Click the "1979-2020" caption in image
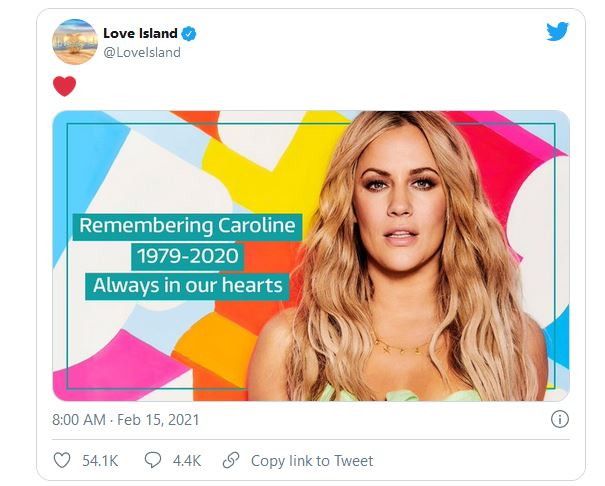 pyautogui.click(x=188, y=256)
